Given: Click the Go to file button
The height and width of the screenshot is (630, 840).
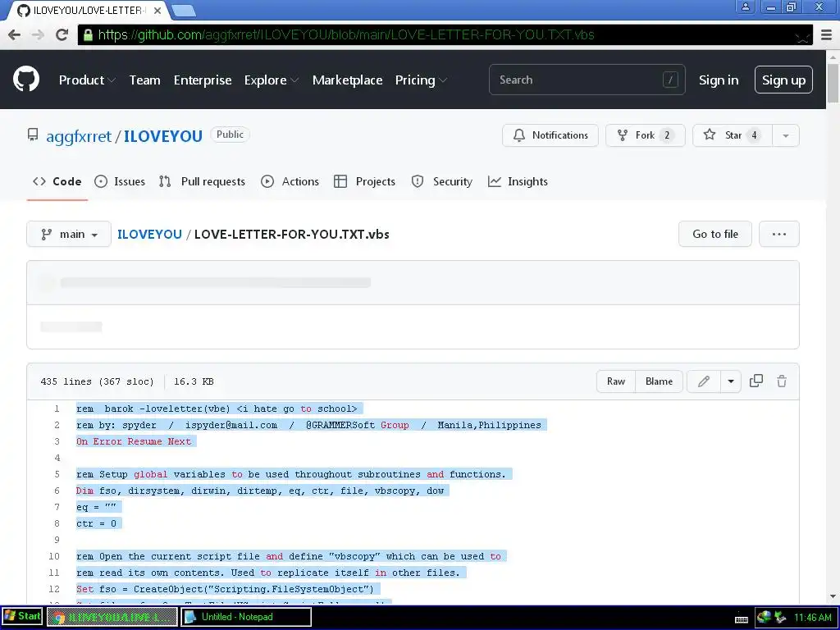Looking at the screenshot, I should tap(715, 234).
